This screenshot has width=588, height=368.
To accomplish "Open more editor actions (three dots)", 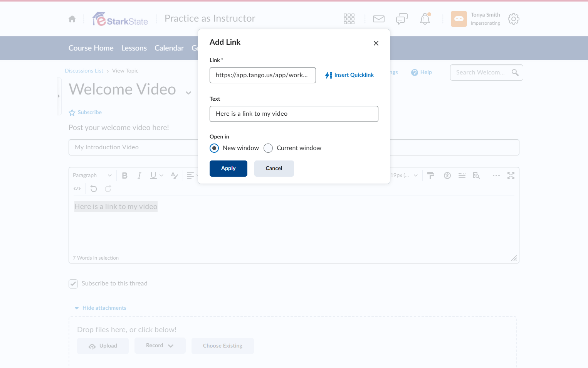I will pos(496,176).
